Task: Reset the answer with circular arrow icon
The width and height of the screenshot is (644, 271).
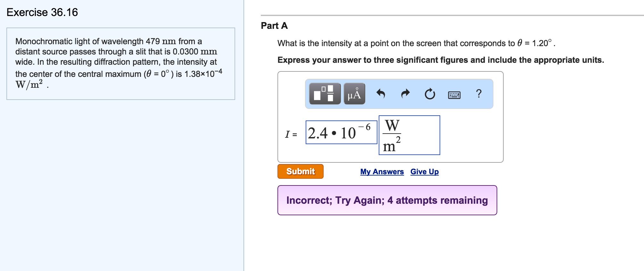Action: point(430,94)
